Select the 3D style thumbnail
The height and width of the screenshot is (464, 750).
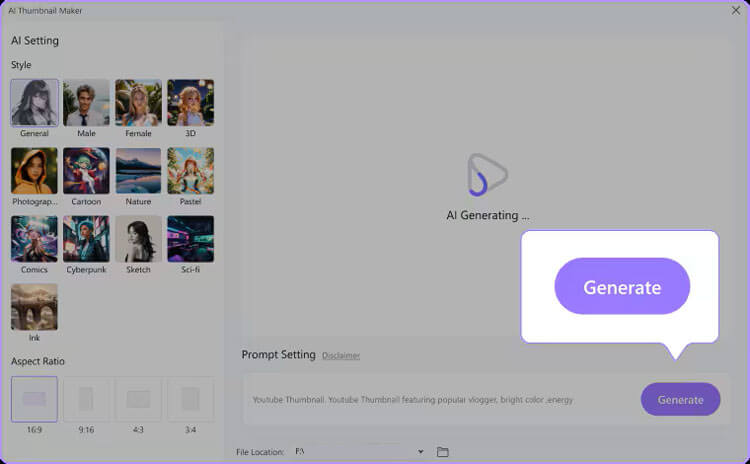[190, 102]
